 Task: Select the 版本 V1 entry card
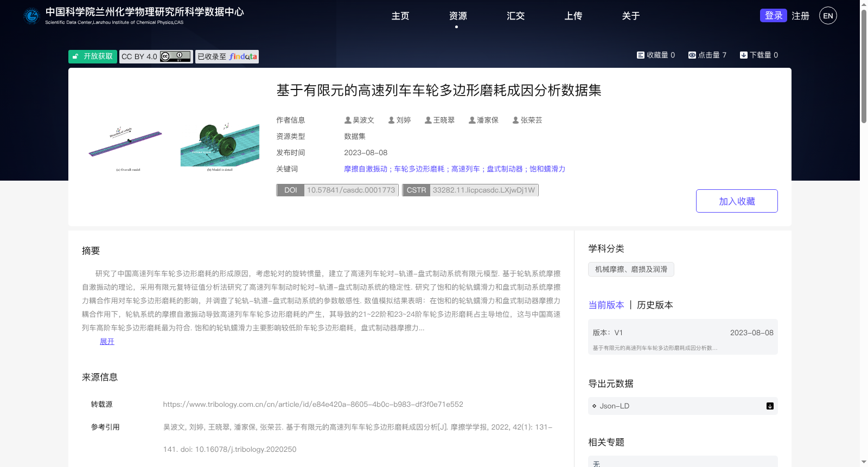pyautogui.click(x=683, y=337)
